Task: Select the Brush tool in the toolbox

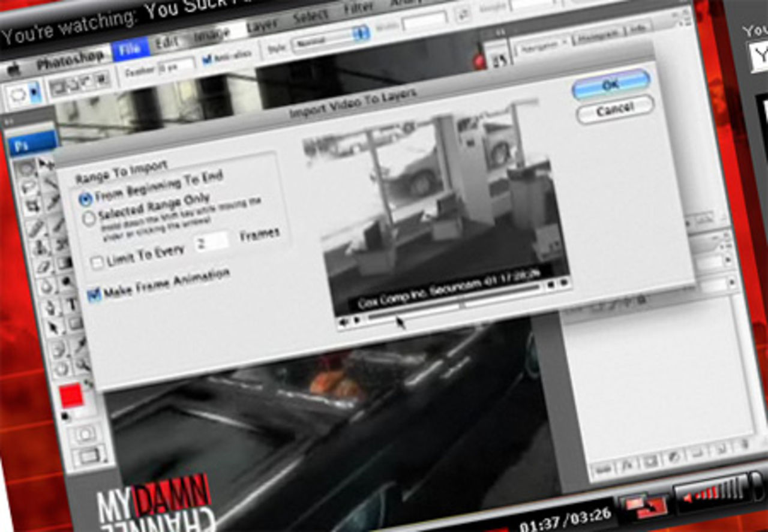Action: [x=58, y=224]
